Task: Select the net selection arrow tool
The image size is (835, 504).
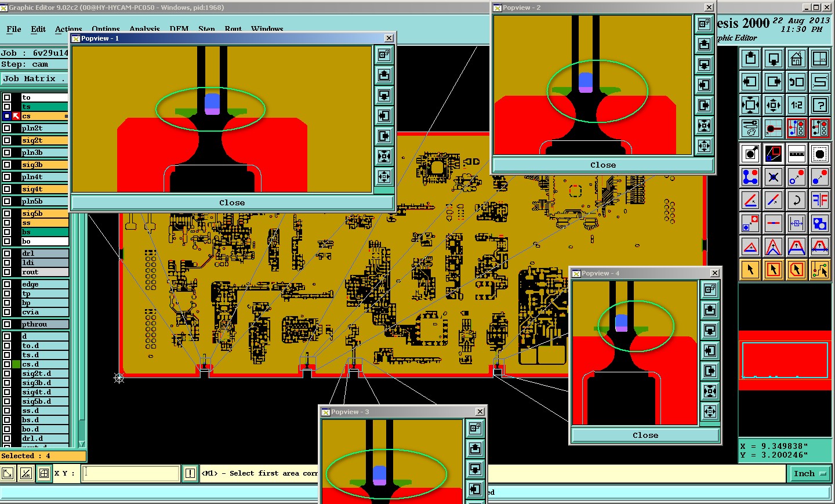Action: coord(820,270)
